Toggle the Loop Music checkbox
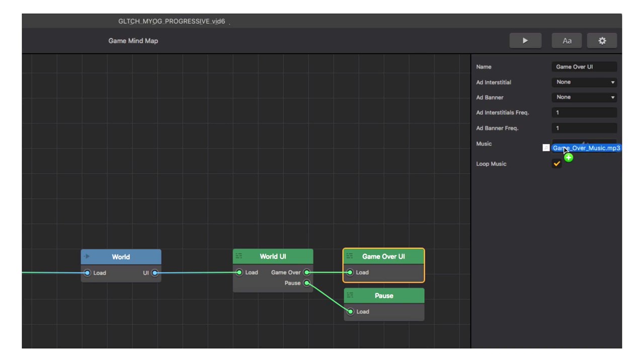 (x=556, y=164)
